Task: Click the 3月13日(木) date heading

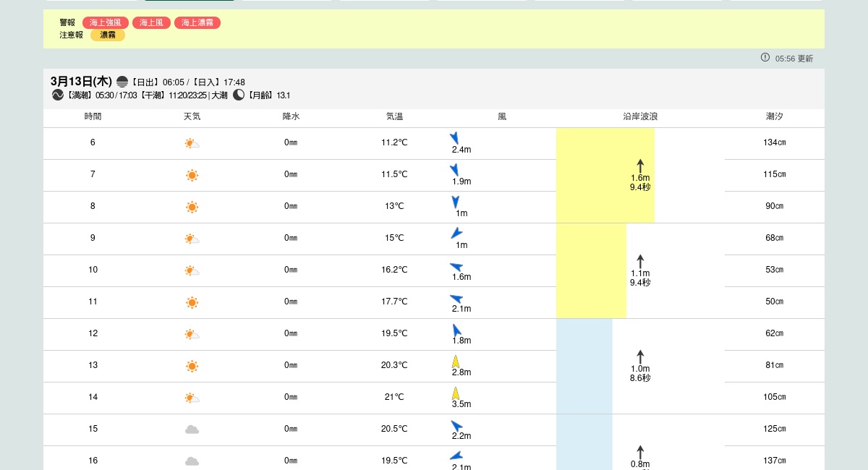Action: pos(81,81)
